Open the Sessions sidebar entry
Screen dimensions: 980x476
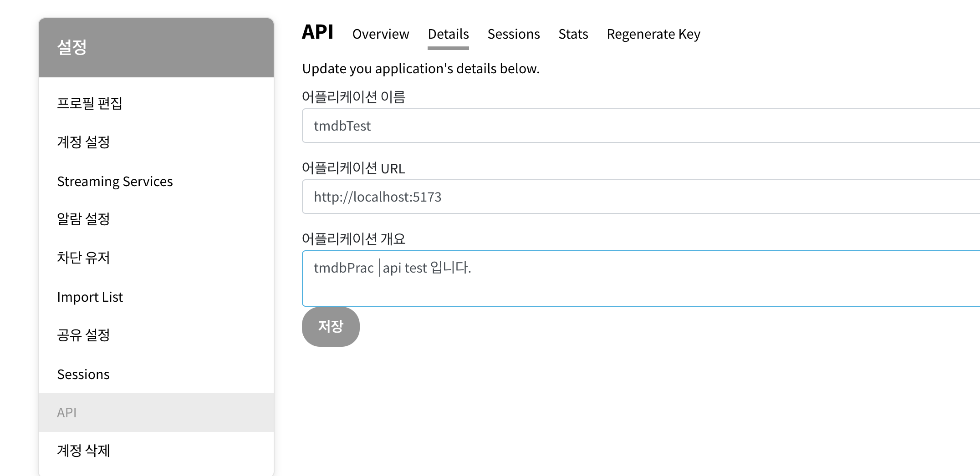click(83, 374)
